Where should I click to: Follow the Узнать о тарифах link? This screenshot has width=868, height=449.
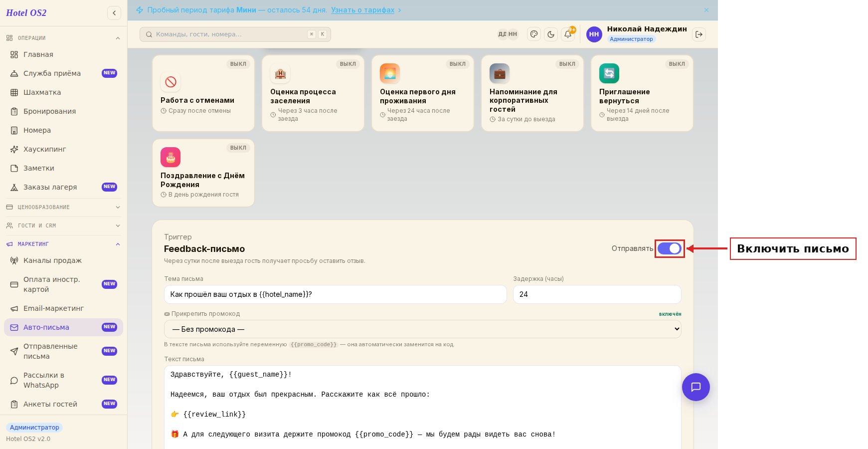[362, 10]
